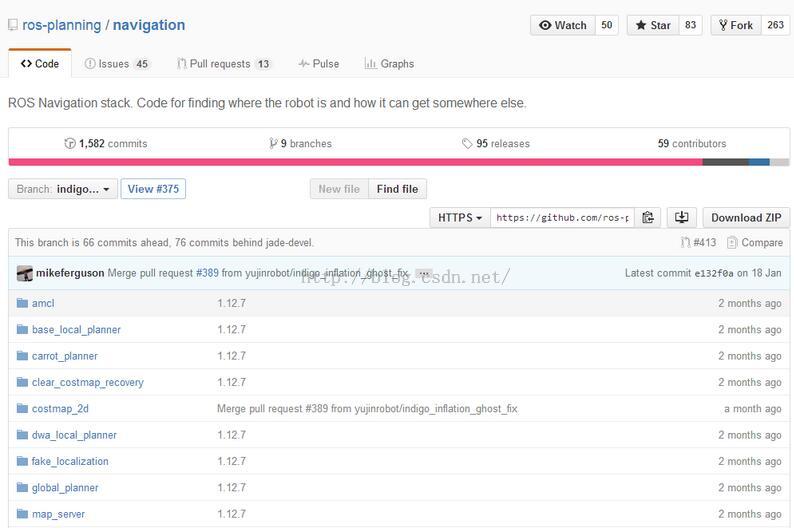This screenshot has width=794, height=532.
Task: Click the folder icon beside costmap_2d
Action: [x=22, y=408]
